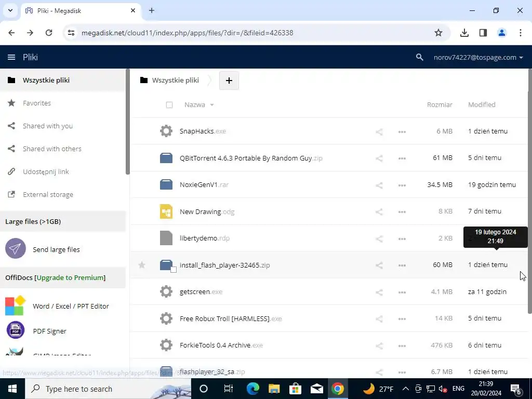532x399 pixels.
Task: Open the norov74227@tospage.com account dropdown
Action: [x=478, y=57]
